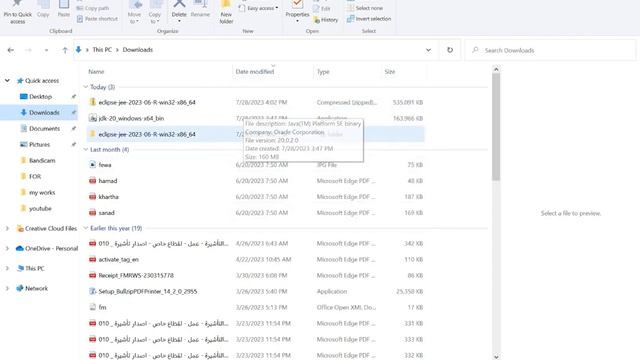Collapse the Today group

pyautogui.click(x=86, y=87)
